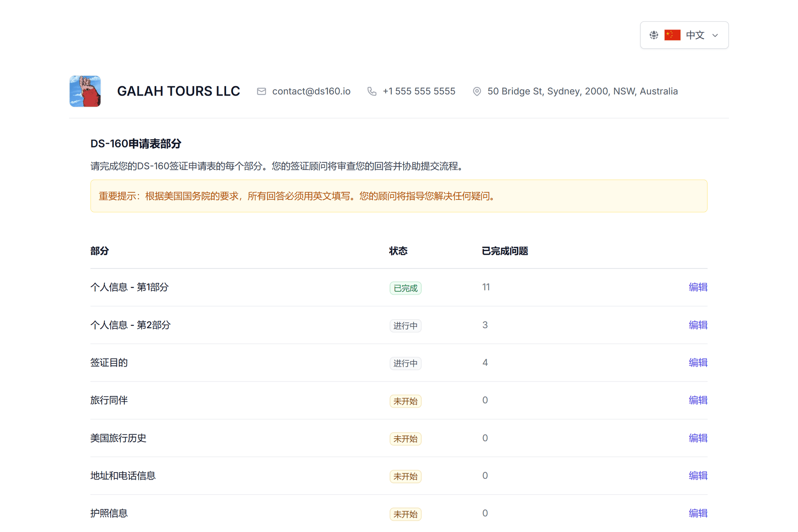This screenshot has width=798, height=532.
Task: Click the contact@ds160.io email link
Action: click(x=311, y=91)
